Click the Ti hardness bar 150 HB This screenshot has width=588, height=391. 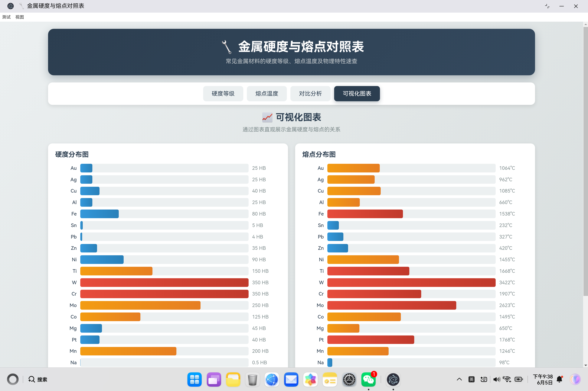[116, 271]
